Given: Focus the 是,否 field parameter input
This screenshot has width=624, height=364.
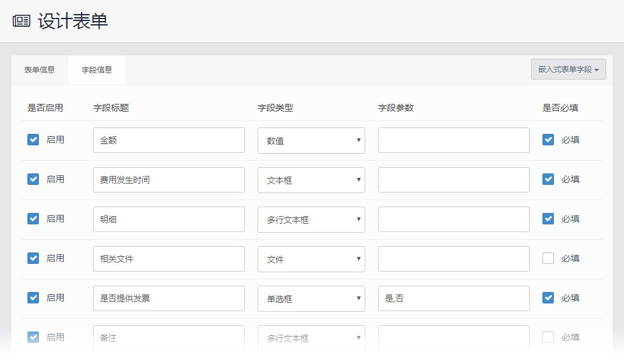Looking at the screenshot, I should point(454,298).
